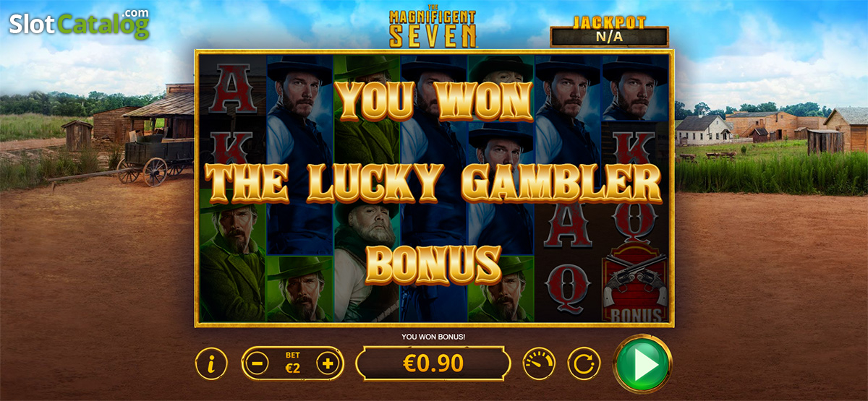The image size is (868, 401).
Task: Select the red A symbol top-left reel
Action: click(x=233, y=88)
